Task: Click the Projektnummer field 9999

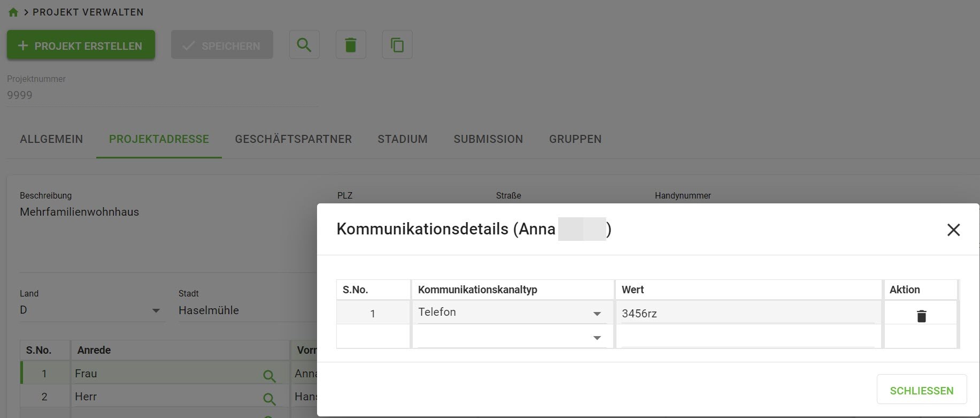Action: pyautogui.click(x=163, y=95)
